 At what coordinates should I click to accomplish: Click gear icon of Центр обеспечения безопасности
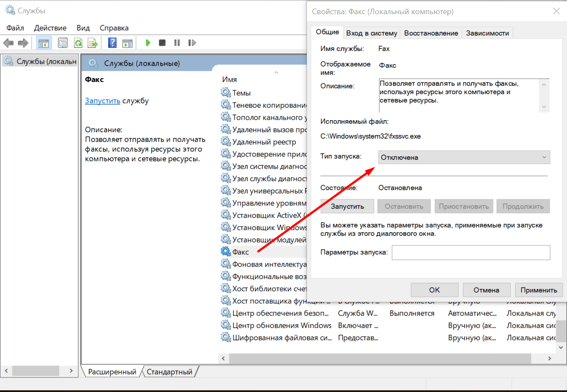226,313
